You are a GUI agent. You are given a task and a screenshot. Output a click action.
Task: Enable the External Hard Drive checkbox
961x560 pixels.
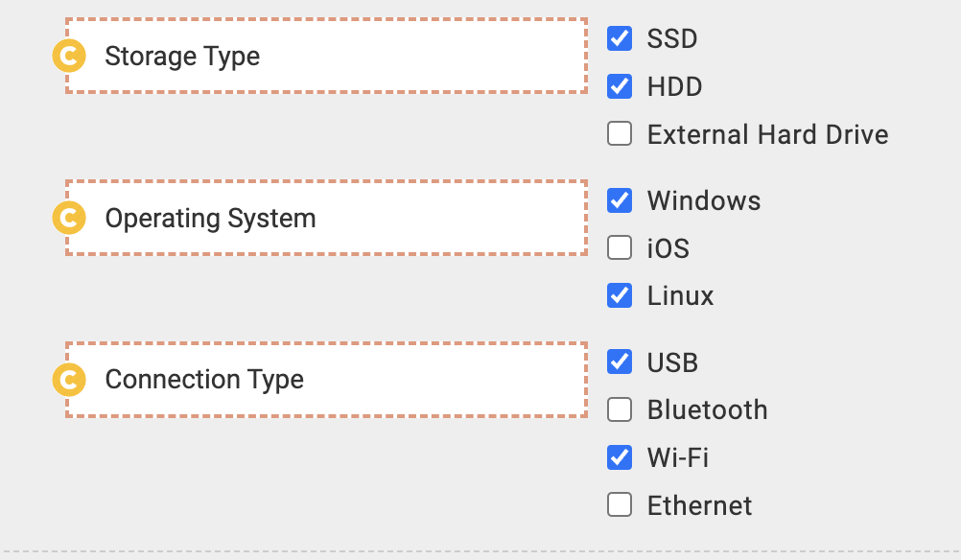[x=620, y=133]
